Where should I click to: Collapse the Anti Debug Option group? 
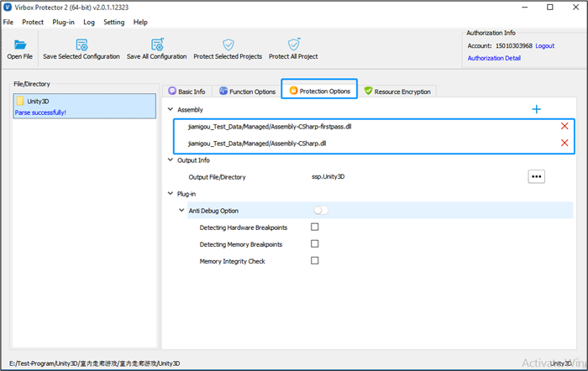(181, 210)
